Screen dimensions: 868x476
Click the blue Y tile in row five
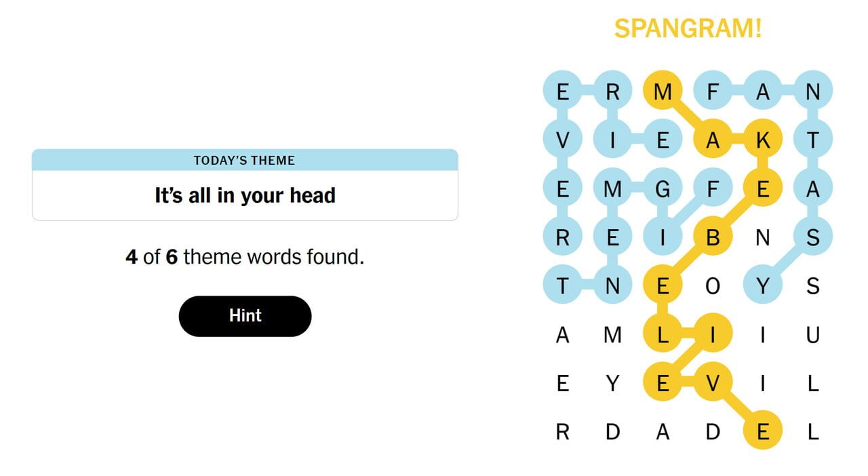point(763,286)
